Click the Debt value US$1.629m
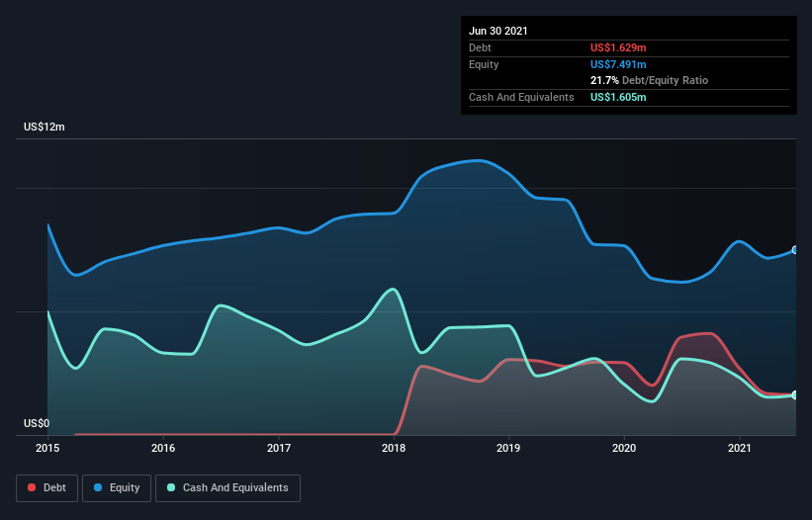Viewport: 812px width, 520px height. click(618, 47)
